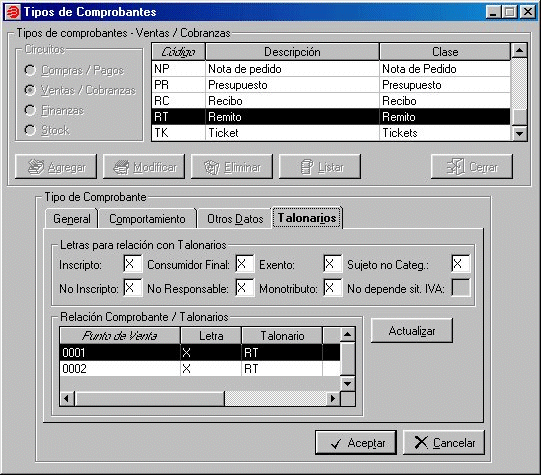Click the Modificar button icon
The image size is (541, 475).
(121, 167)
